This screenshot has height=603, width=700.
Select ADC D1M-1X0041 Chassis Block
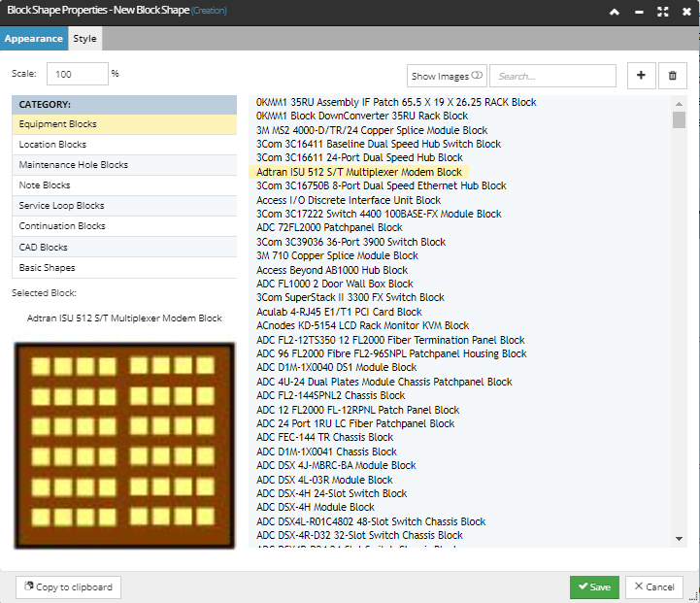coord(327,452)
